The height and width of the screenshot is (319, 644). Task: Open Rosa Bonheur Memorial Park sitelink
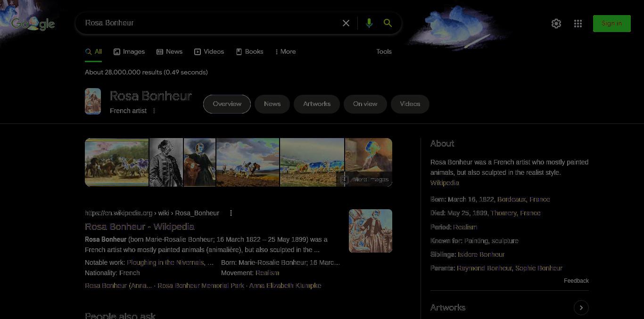(201, 286)
